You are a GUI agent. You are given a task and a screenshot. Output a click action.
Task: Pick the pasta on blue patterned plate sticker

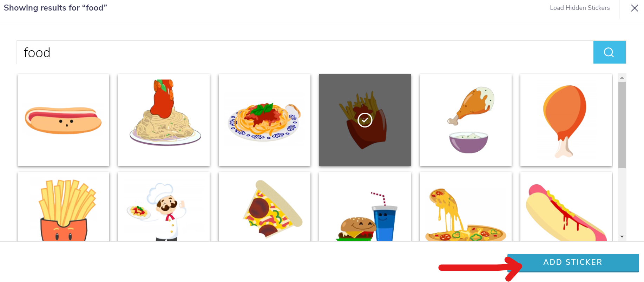264,120
